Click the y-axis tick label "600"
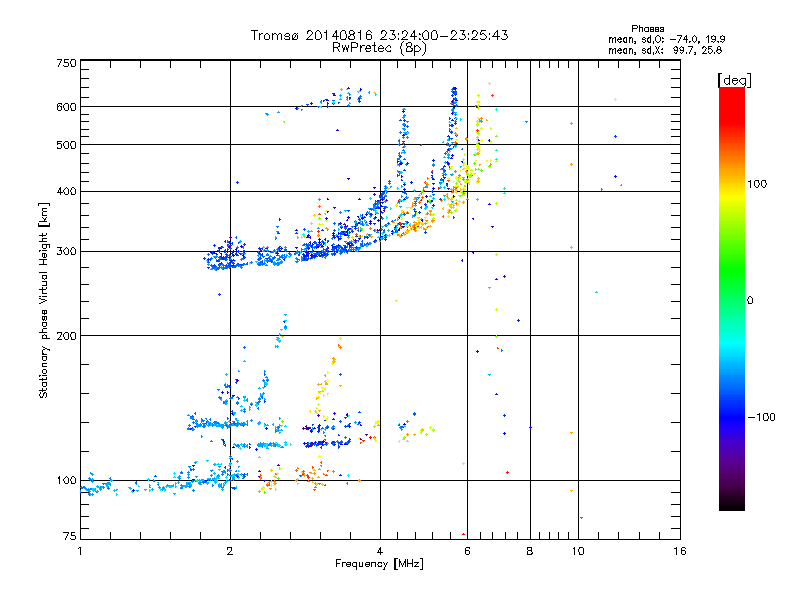 click(x=66, y=107)
